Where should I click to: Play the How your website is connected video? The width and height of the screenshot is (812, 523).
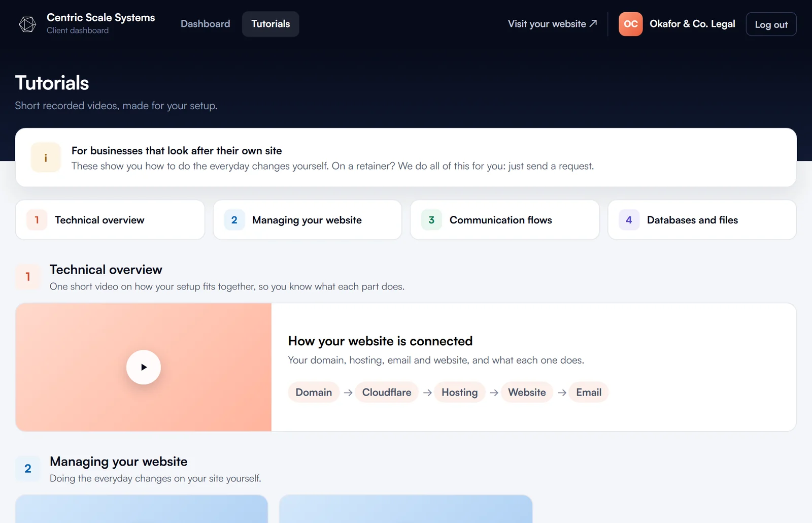(144, 367)
